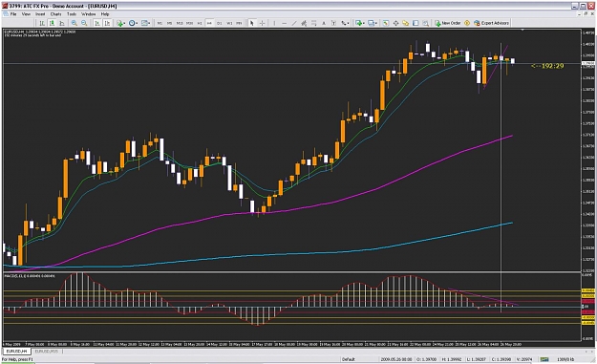This screenshot has width=597, height=364.
Task: Click the 2009.05.26 00:00 status date
Action: 396,359
